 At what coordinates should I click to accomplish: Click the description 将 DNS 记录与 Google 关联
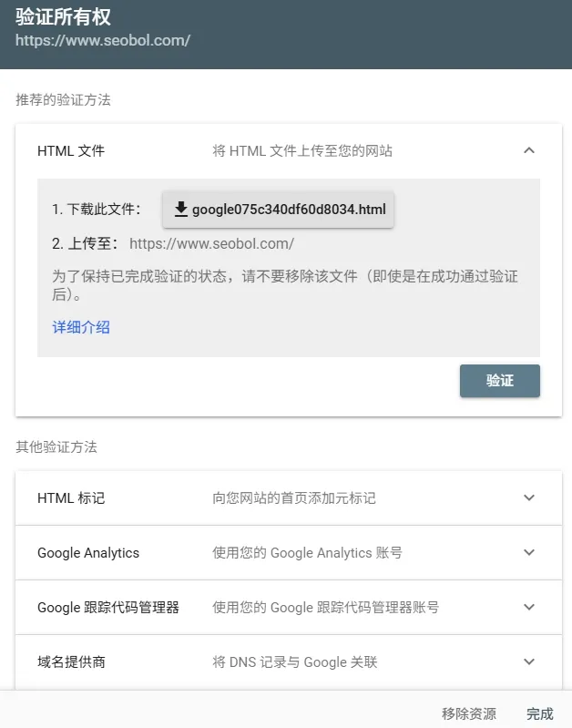click(295, 662)
